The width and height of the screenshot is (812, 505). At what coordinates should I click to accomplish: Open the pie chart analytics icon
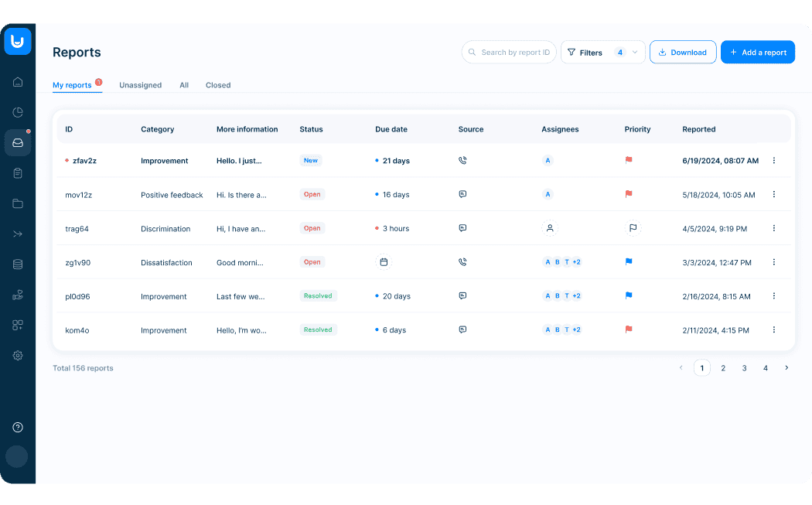[x=18, y=112]
